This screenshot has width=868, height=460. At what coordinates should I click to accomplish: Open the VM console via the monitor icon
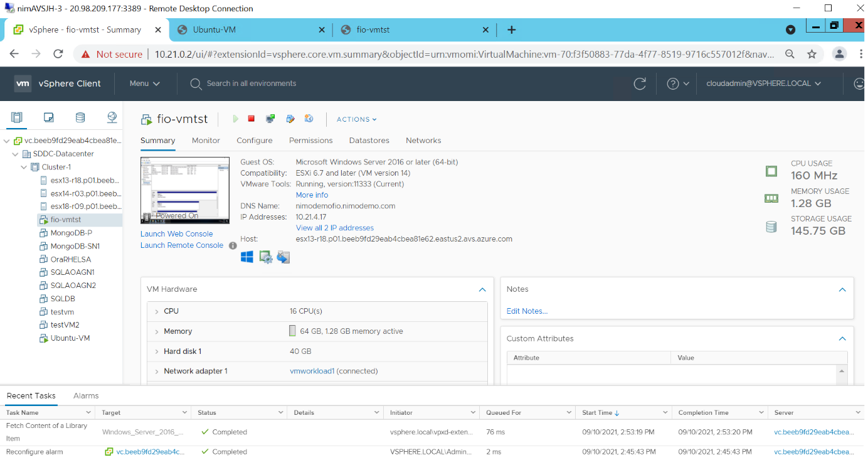270,119
